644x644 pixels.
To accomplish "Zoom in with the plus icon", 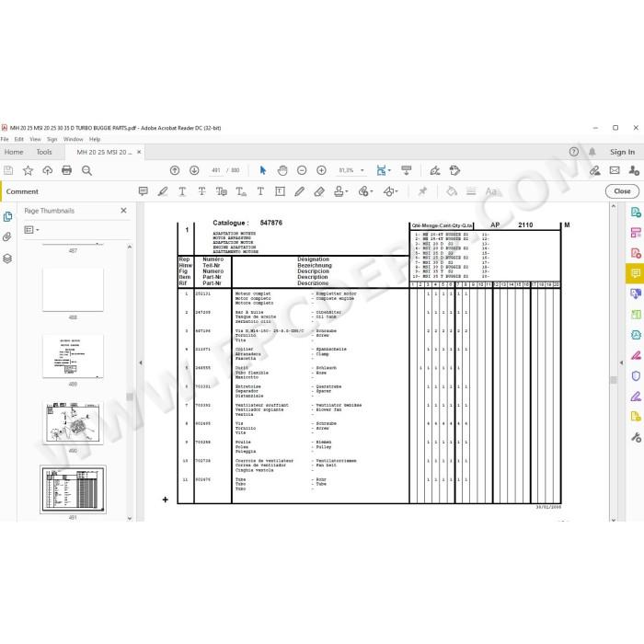I will coord(322,170).
